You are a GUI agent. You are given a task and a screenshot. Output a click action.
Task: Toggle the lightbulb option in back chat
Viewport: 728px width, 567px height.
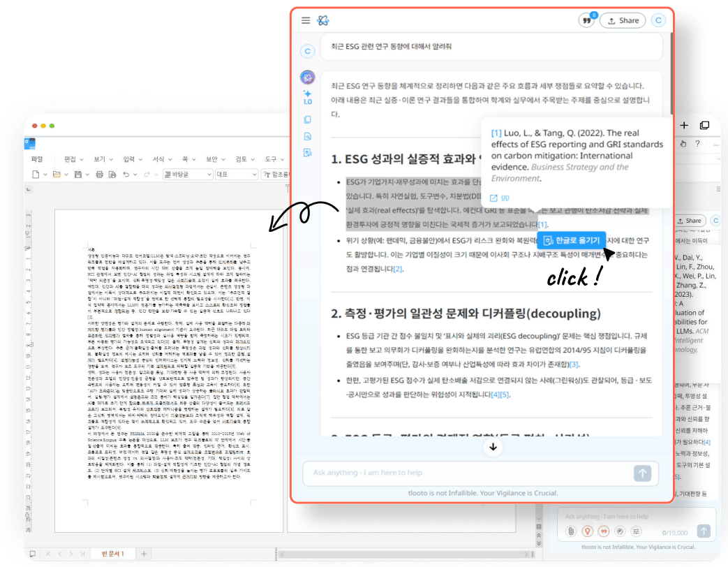587,531
